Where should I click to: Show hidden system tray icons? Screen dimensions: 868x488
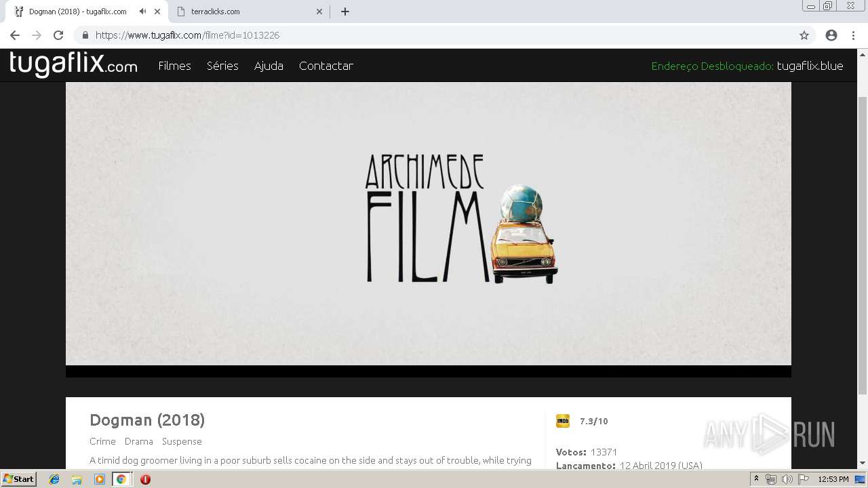[757, 479]
